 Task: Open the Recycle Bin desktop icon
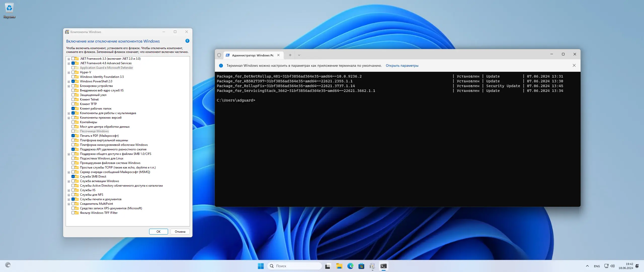(x=9, y=8)
